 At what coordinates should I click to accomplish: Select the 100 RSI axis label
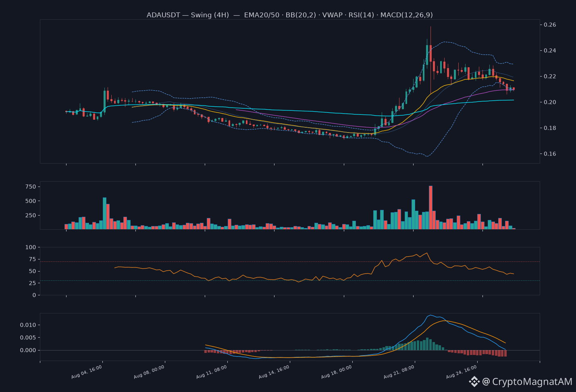[x=31, y=247]
